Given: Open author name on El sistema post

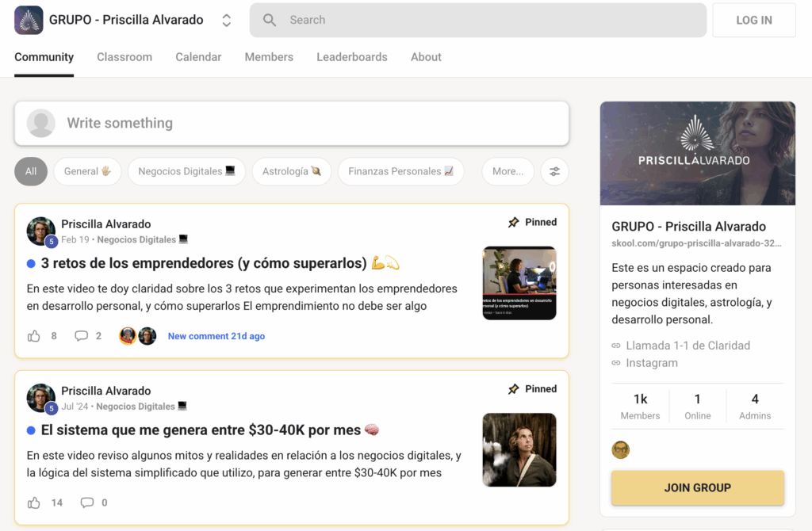Looking at the screenshot, I should pos(106,391).
